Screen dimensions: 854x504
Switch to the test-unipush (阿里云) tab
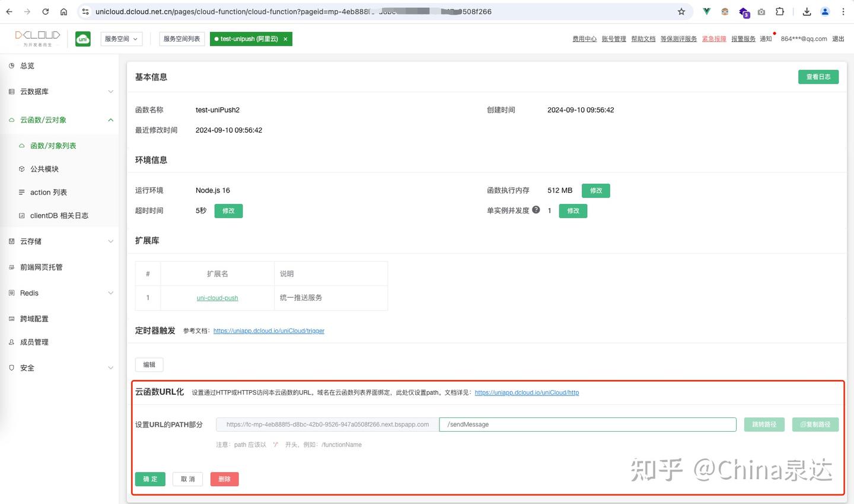[x=246, y=39]
